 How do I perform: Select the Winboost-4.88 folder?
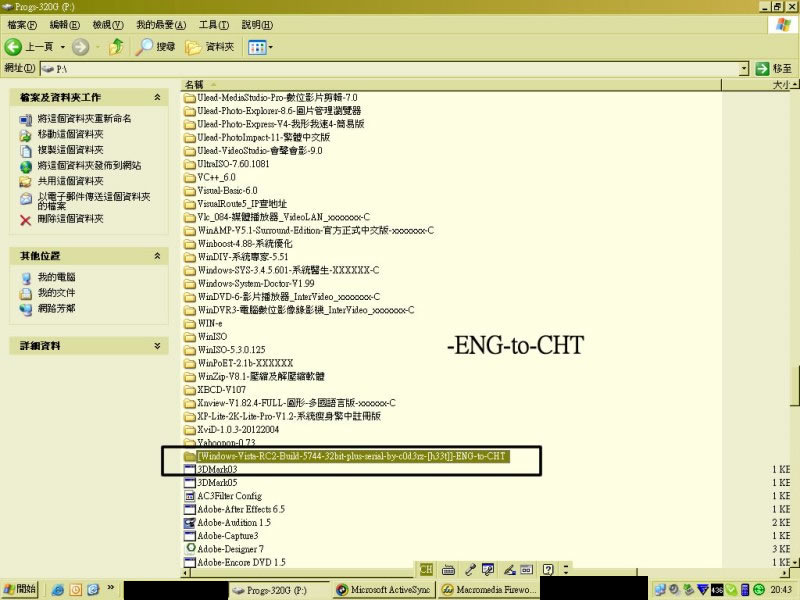(x=245, y=244)
